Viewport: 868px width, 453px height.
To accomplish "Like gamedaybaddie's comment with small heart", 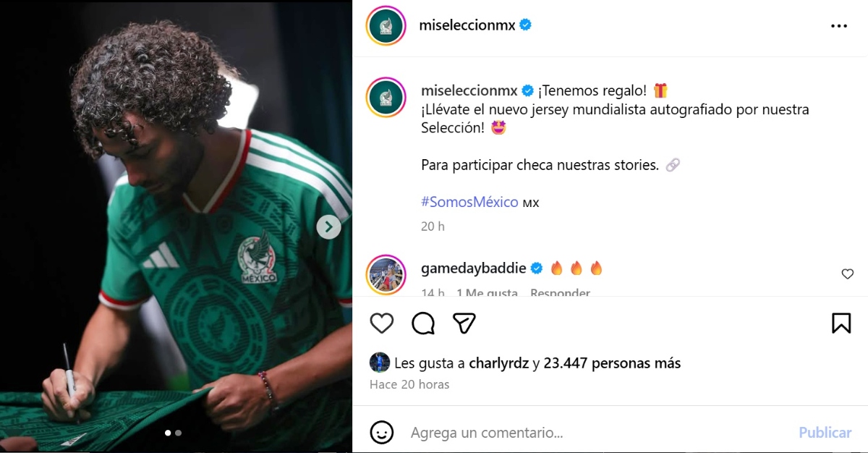I will 848,274.
